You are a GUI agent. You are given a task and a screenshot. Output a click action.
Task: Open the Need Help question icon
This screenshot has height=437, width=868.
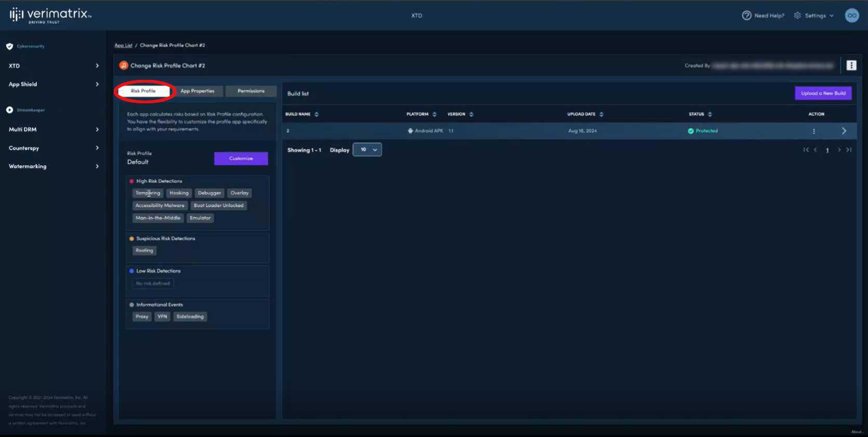(x=746, y=16)
